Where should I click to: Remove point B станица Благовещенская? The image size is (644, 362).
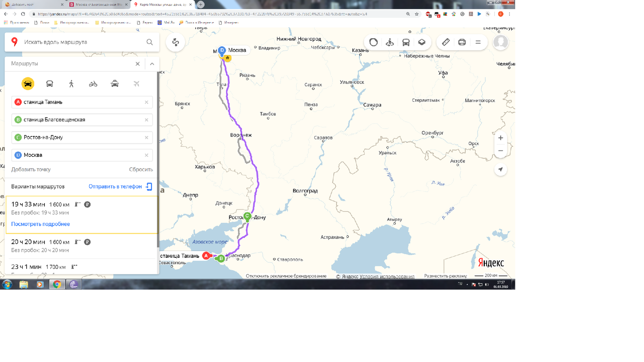pos(147,120)
